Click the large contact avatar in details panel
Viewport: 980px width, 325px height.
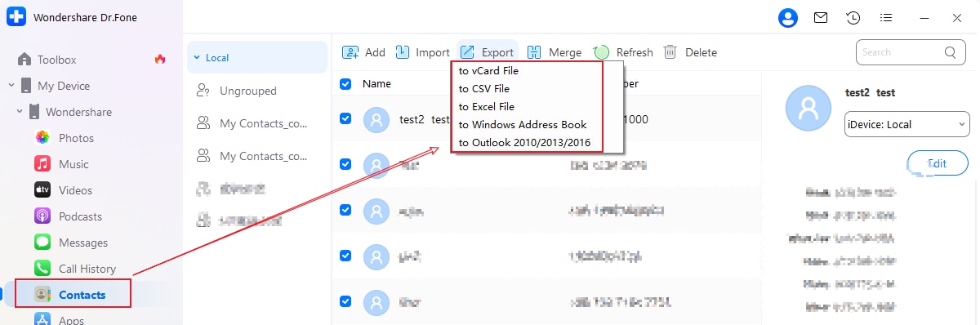pos(809,109)
